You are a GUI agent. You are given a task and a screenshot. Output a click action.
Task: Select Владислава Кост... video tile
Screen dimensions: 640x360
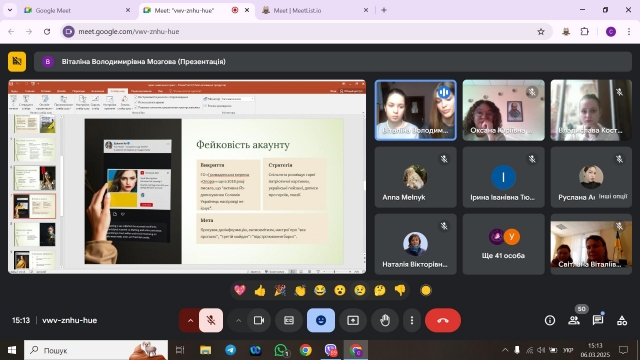(591, 110)
